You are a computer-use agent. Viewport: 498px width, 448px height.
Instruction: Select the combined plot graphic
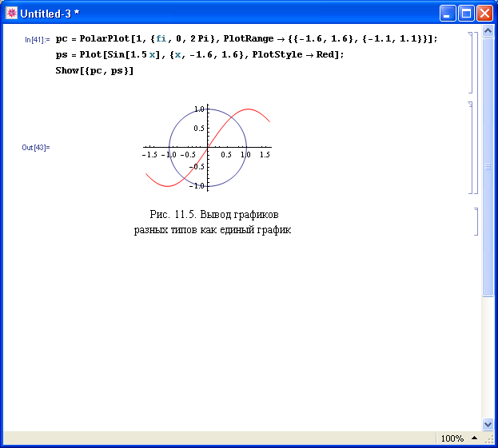pyautogui.click(x=207, y=148)
